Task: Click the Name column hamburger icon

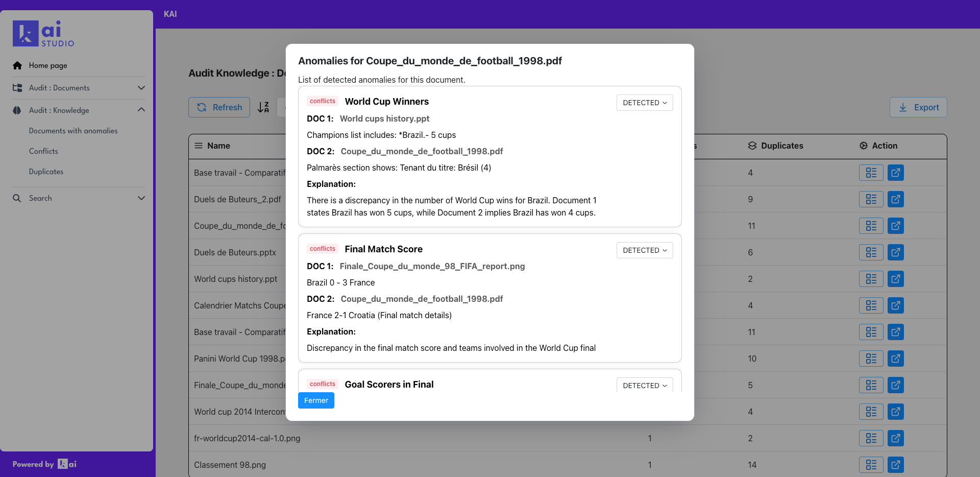Action: 199,146
